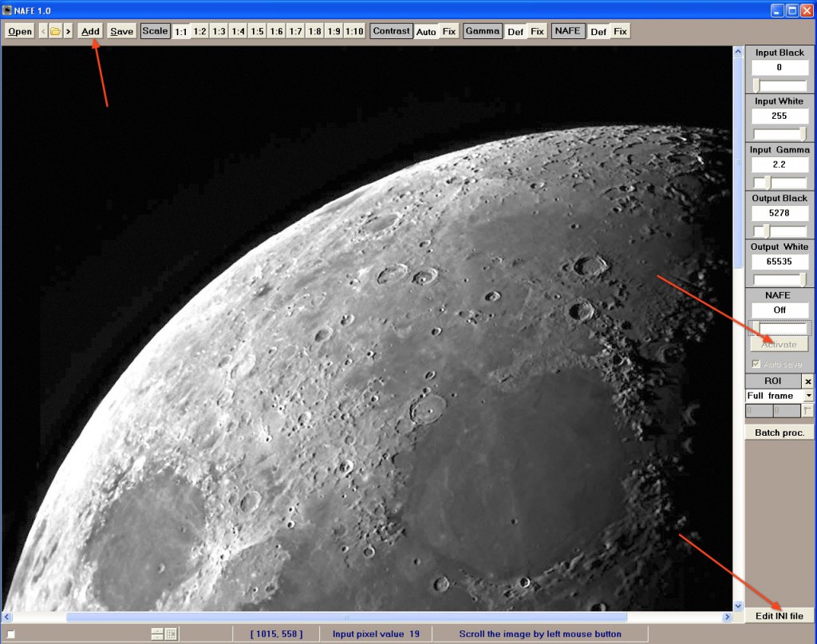
Task: Click the NAFE toolbar button
Action: (568, 31)
